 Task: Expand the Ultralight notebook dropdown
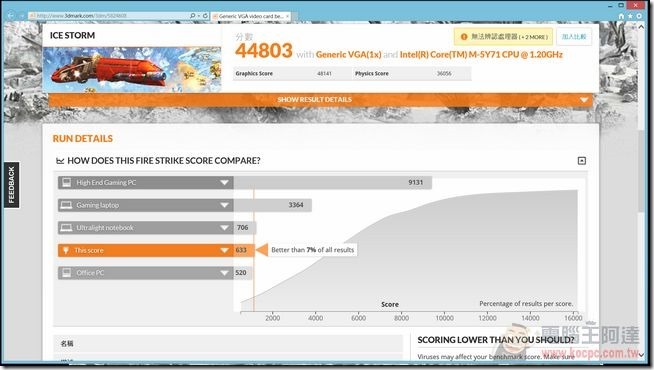coord(224,228)
